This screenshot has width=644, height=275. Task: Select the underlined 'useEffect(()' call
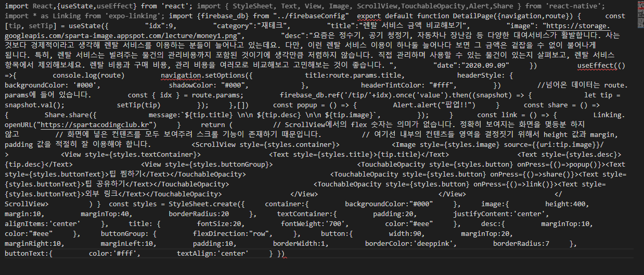pyautogui.click(x=602, y=66)
